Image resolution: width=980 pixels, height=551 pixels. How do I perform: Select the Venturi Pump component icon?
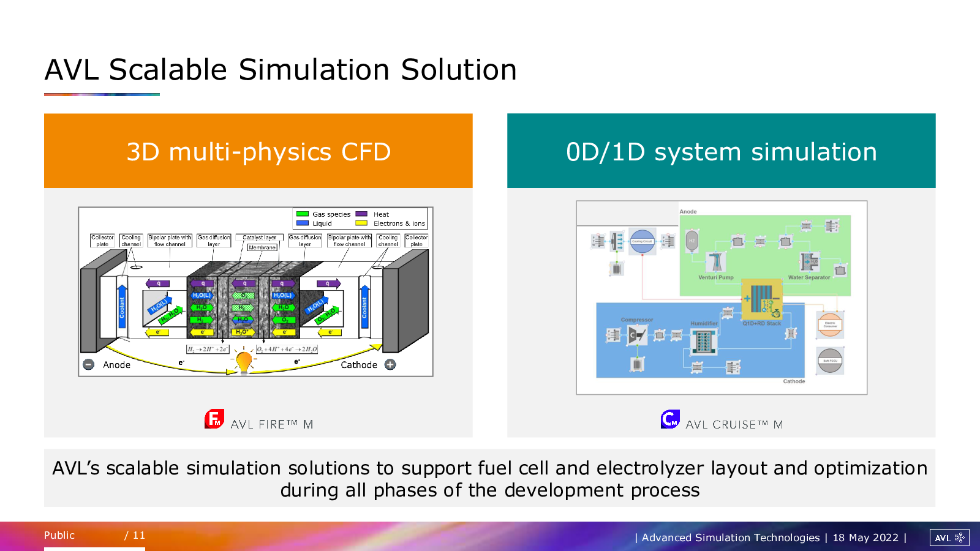(x=715, y=261)
